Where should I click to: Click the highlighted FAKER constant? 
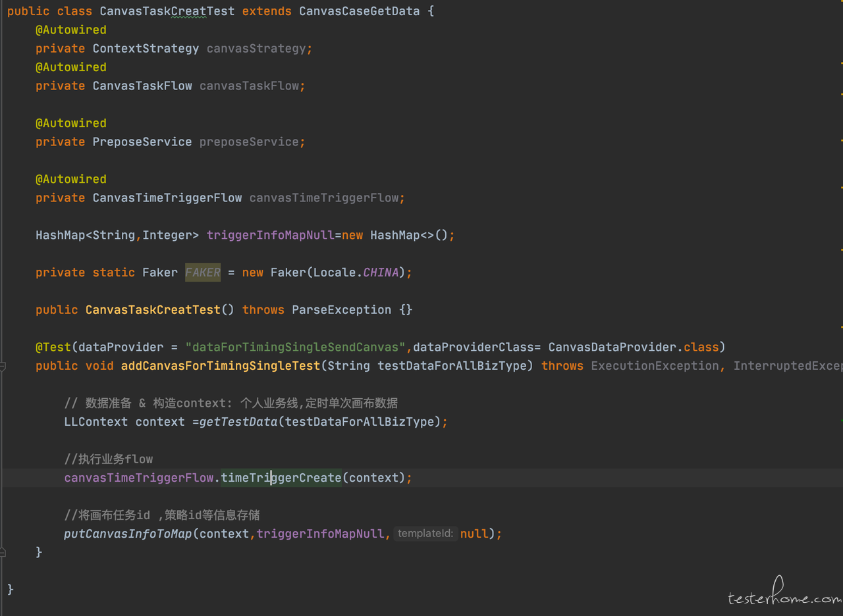(x=203, y=272)
